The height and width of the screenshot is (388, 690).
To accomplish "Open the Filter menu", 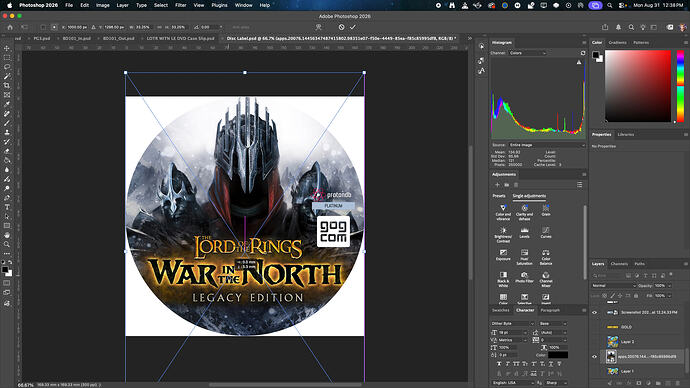I will pyautogui.click(x=180, y=5).
